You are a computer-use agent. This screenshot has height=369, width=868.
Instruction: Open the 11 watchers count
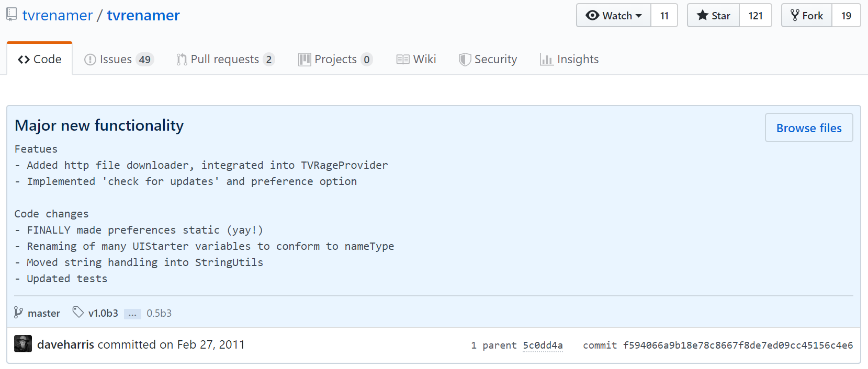point(664,16)
